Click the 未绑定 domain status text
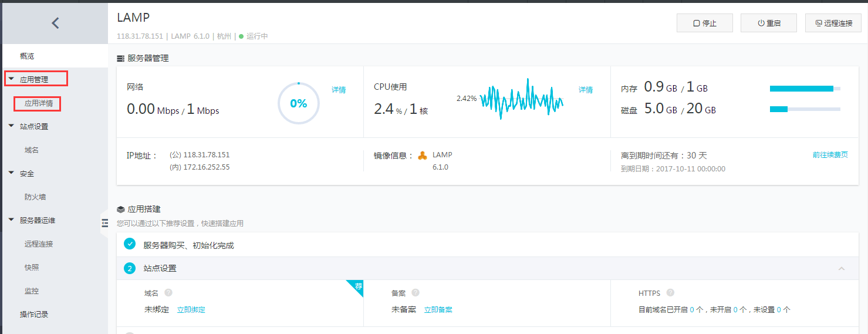This screenshot has width=868, height=334. pos(157,310)
